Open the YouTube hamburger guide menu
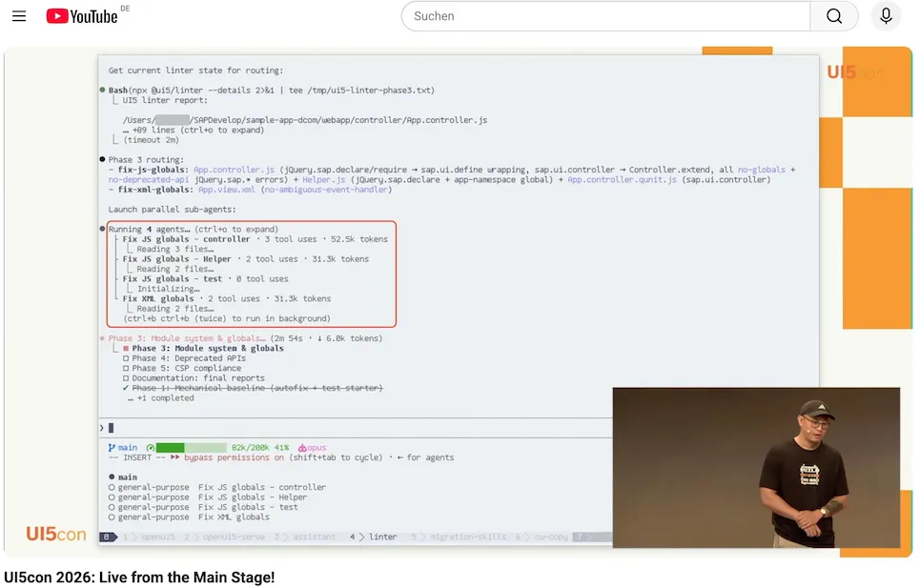Image resolution: width=919 pixels, height=588 pixels. 19,16
